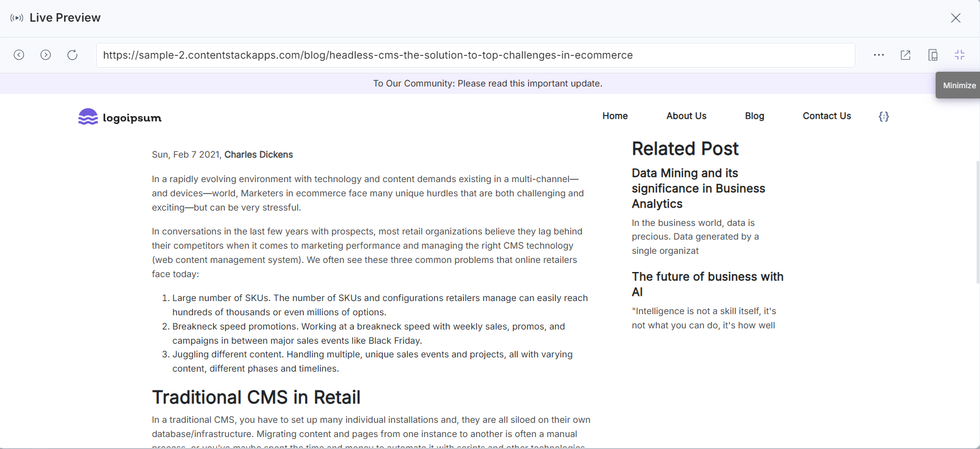This screenshot has height=449, width=980.
Task: Click author name Charles Dickens
Action: click(x=259, y=155)
